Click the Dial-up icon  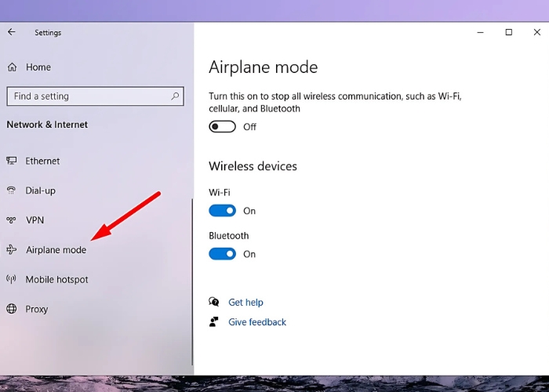point(12,191)
